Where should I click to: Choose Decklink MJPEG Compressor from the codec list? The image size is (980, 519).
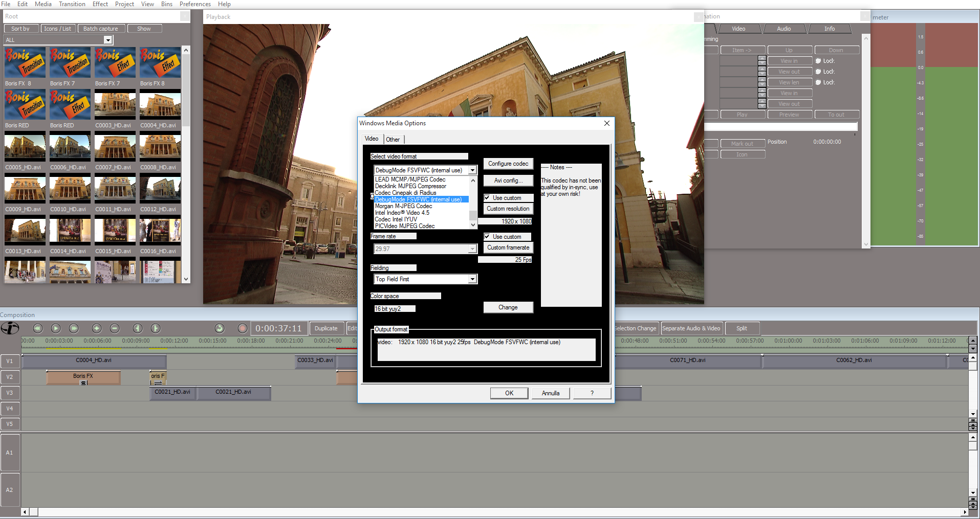410,186
